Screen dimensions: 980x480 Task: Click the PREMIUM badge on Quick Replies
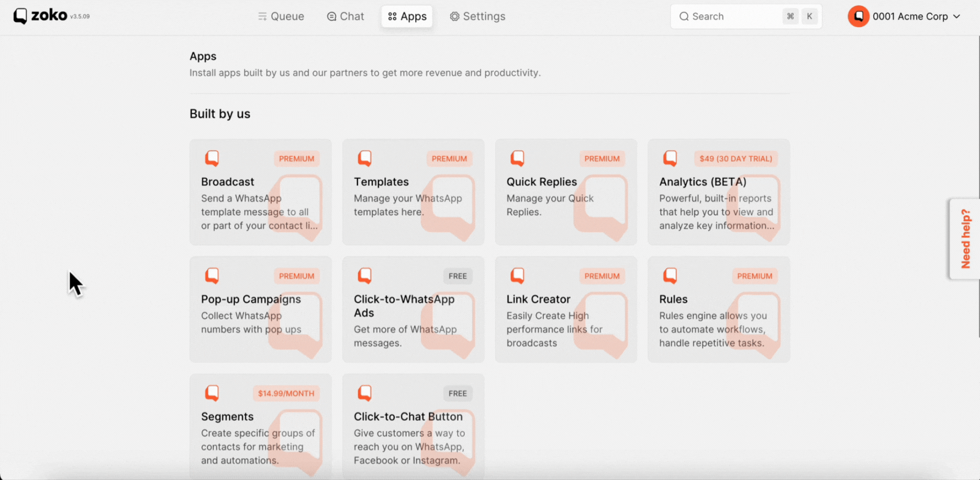(x=602, y=159)
